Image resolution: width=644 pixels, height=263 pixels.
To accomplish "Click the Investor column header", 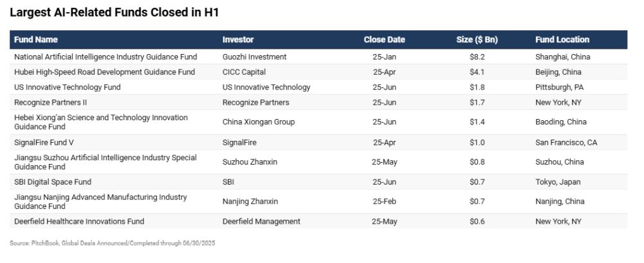I will (x=238, y=40).
